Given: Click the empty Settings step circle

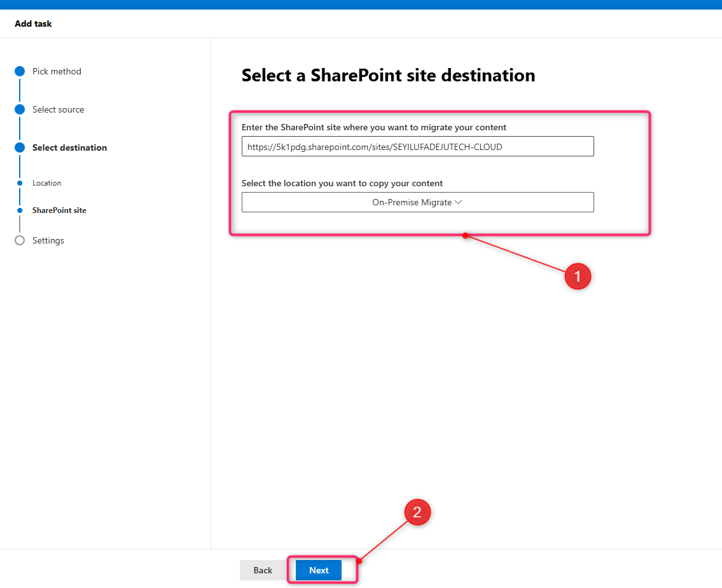Looking at the screenshot, I should click(20, 241).
